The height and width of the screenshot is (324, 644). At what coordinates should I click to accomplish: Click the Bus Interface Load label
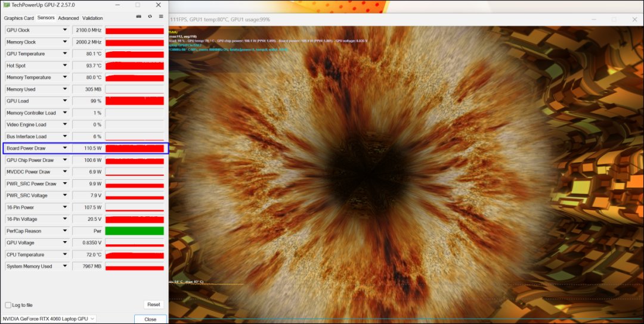click(27, 136)
